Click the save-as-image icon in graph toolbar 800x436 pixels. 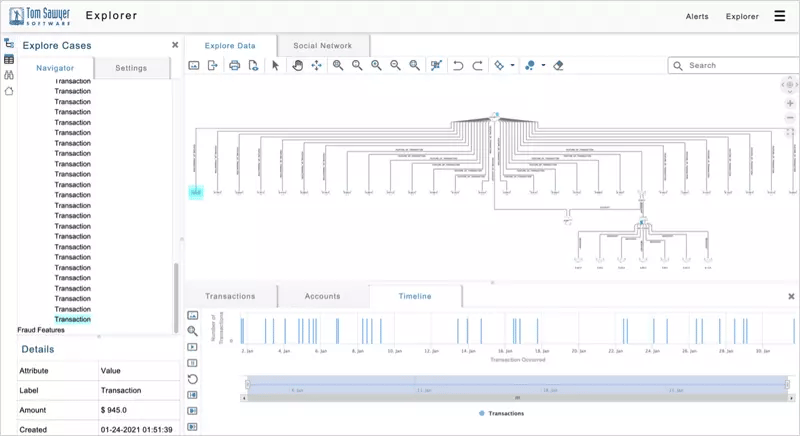(x=194, y=65)
